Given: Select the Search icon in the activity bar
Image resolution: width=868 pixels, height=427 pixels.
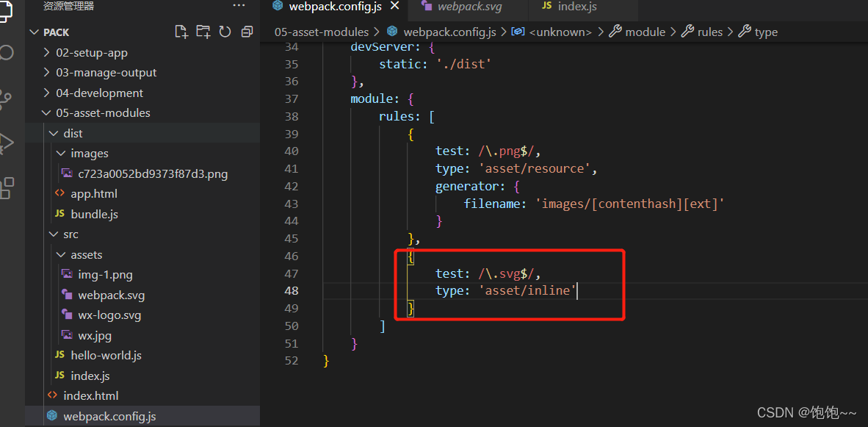Looking at the screenshot, I should pos(6,52).
